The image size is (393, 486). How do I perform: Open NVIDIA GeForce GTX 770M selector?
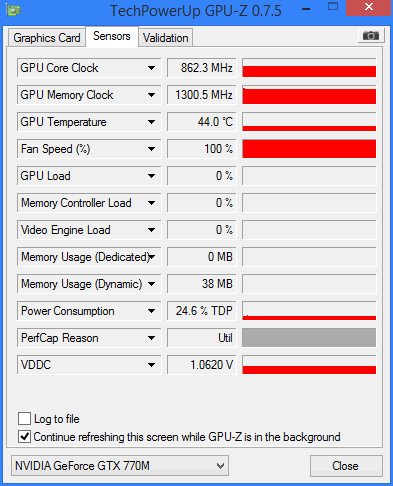click(x=120, y=465)
